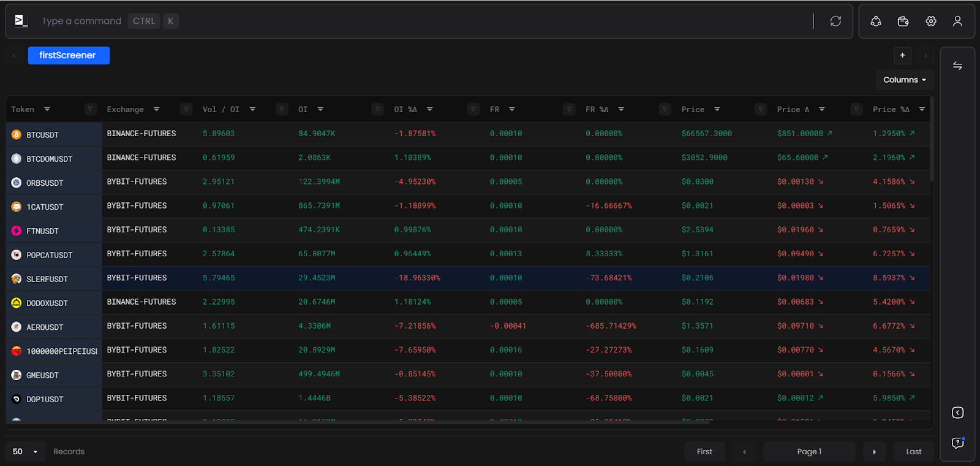Select the DOP1USDT token row

tap(468, 399)
